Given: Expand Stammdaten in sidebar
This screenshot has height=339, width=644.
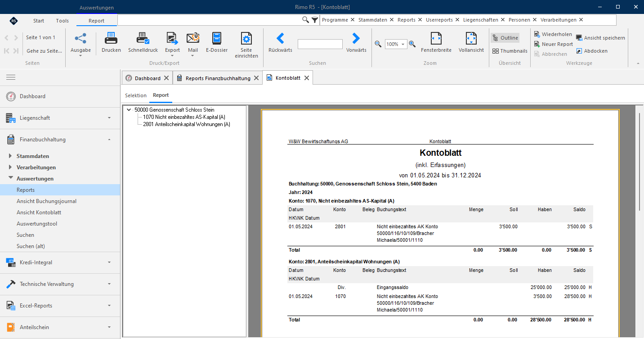Looking at the screenshot, I should (x=11, y=156).
